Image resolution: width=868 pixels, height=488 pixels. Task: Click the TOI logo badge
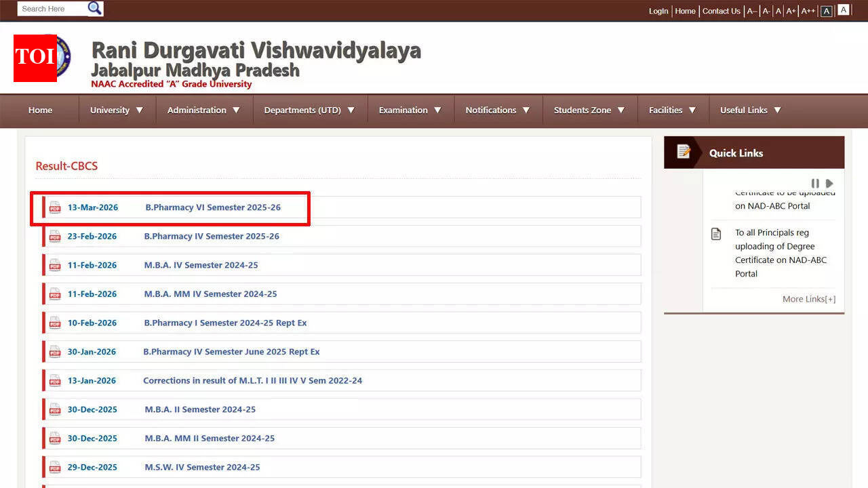(x=35, y=58)
